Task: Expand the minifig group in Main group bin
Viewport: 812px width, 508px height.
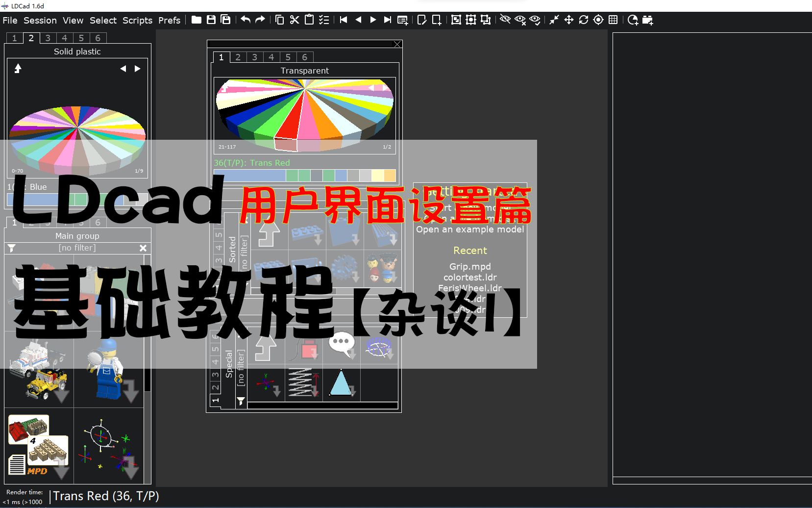Action: pos(109,370)
